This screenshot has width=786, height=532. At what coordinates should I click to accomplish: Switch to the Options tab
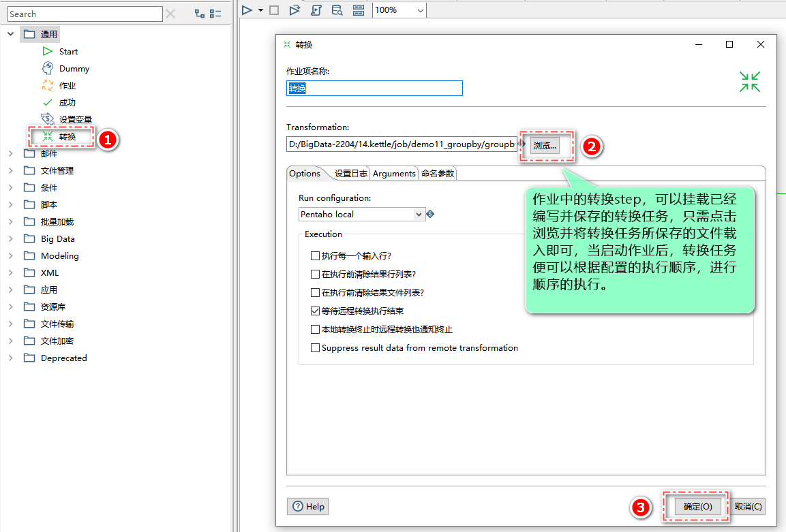point(305,173)
